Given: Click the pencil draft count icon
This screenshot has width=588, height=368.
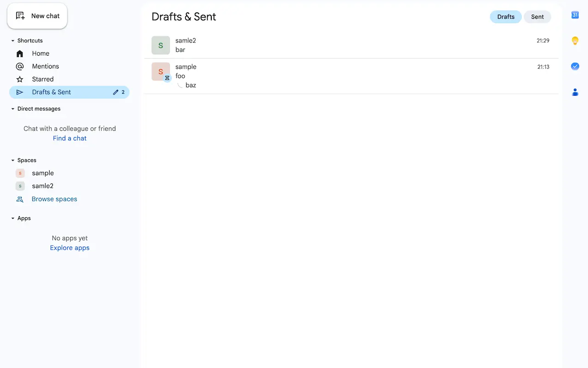Looking at the screenshot, I should [x=116, y=92].
